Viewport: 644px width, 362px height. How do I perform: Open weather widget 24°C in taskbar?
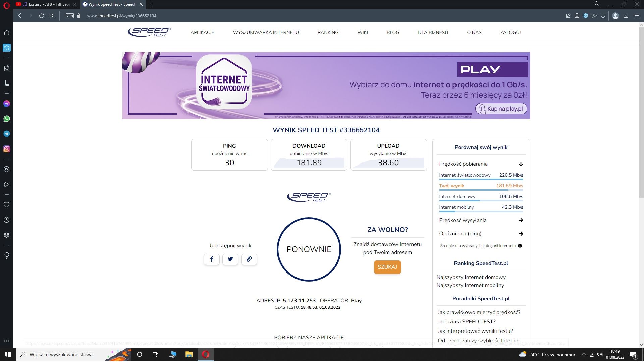coord(547,355)
